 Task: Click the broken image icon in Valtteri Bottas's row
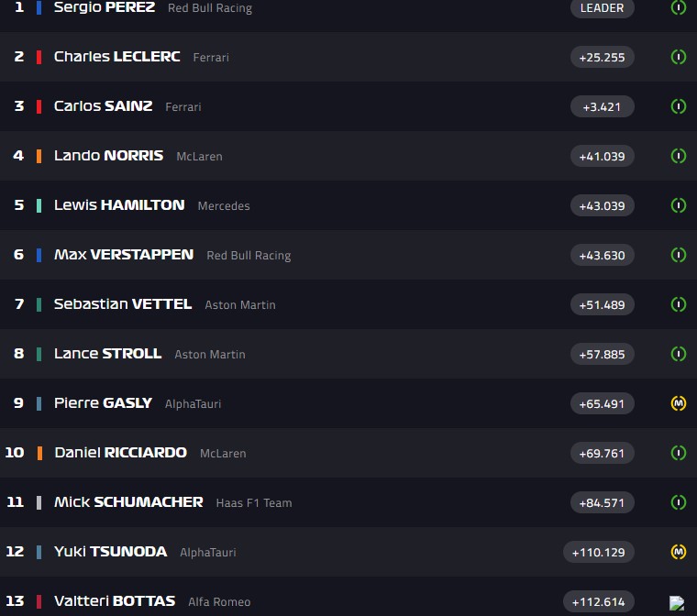point(677,603)
